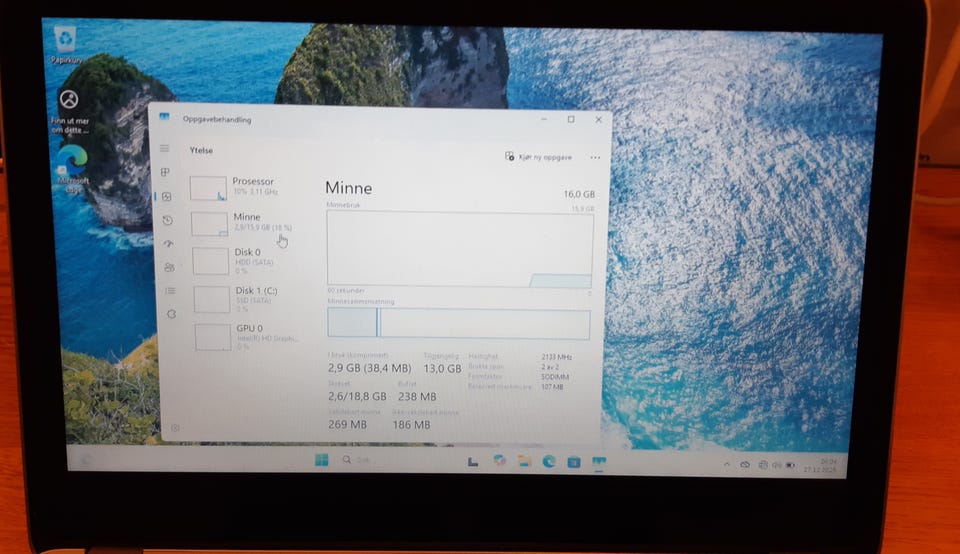Open Microsoft Edge from the taskbar

[549, 462]
